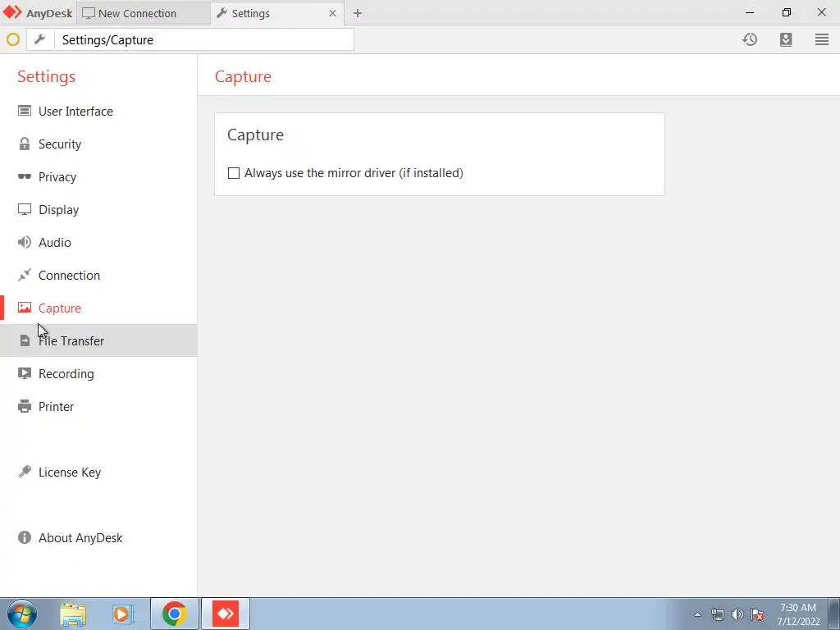Click the File Transfer document icon
This screenshot has width=840, height=630.
click(x=25, y=340)
